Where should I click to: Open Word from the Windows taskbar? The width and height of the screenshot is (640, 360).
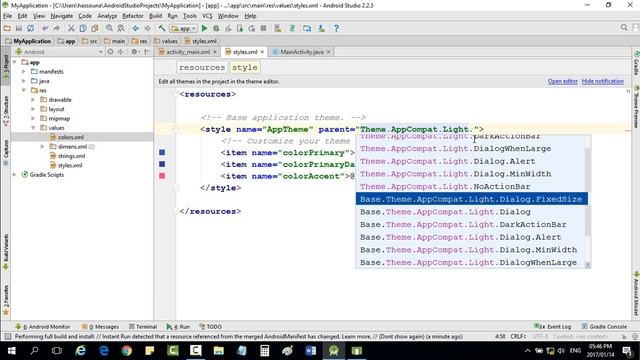[311, 351]
